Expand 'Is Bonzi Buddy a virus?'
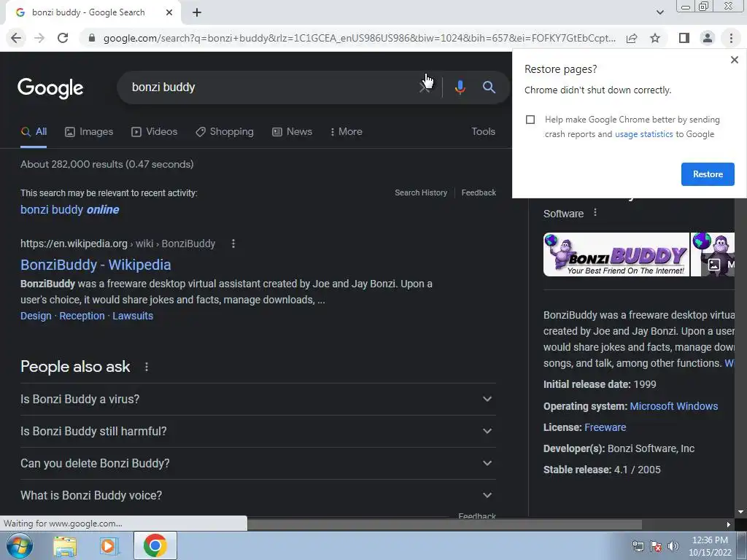The image size is (747, 560). click(x=258, y=399)
